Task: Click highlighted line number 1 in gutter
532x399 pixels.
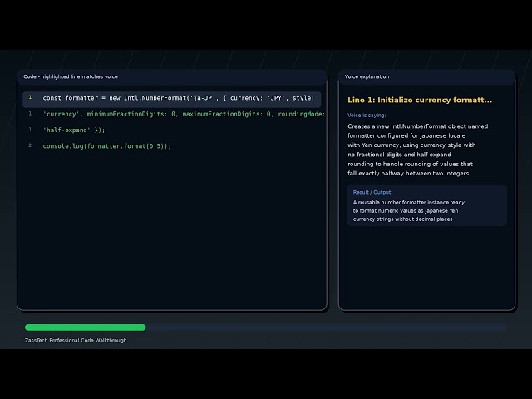Action: [x=30, y=97]
